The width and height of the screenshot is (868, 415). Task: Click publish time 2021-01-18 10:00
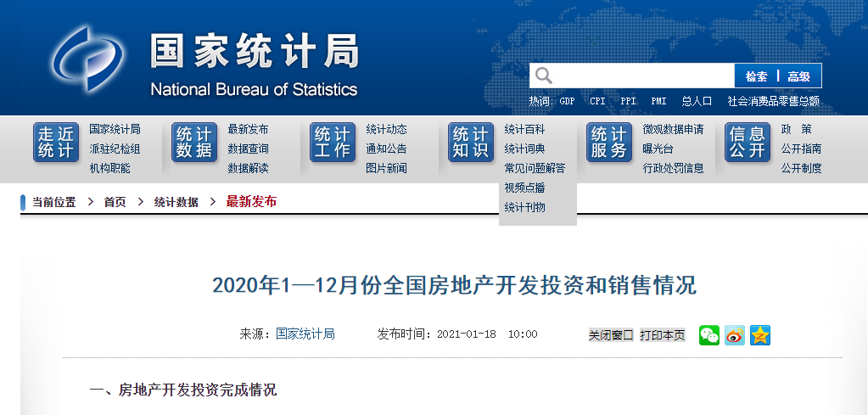coord(488,334)
